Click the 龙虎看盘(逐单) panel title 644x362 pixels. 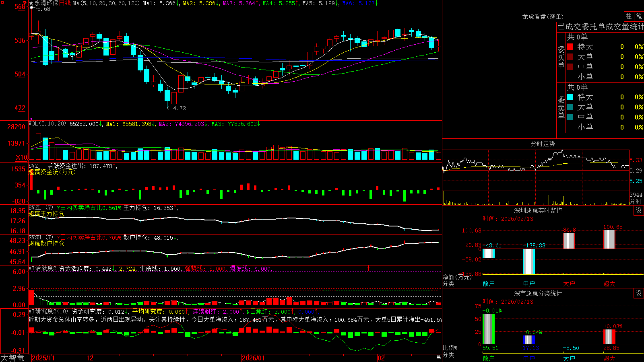[543, 16]
